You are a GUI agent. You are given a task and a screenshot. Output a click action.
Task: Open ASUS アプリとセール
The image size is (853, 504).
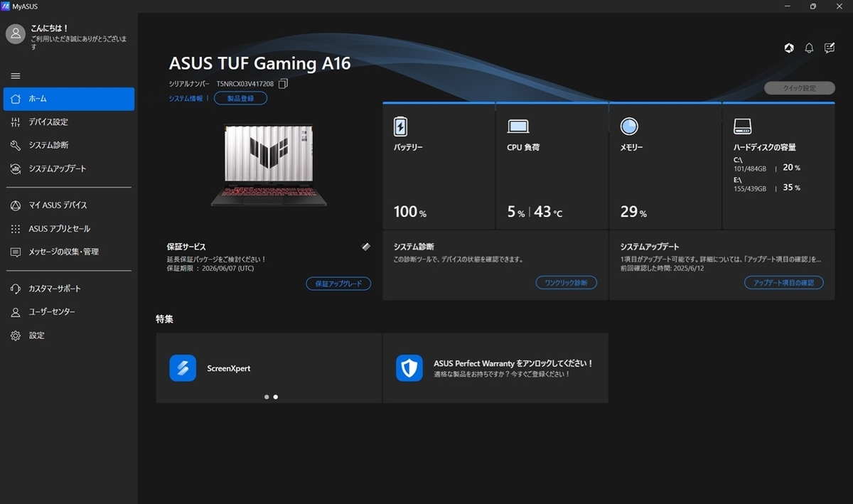pyautogui.click(x=69, y=229)
